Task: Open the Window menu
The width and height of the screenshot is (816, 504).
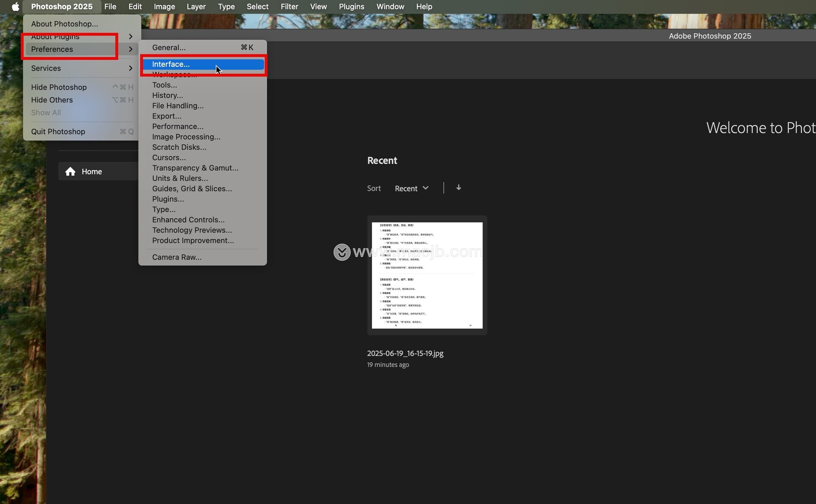Action: point(390,6)
